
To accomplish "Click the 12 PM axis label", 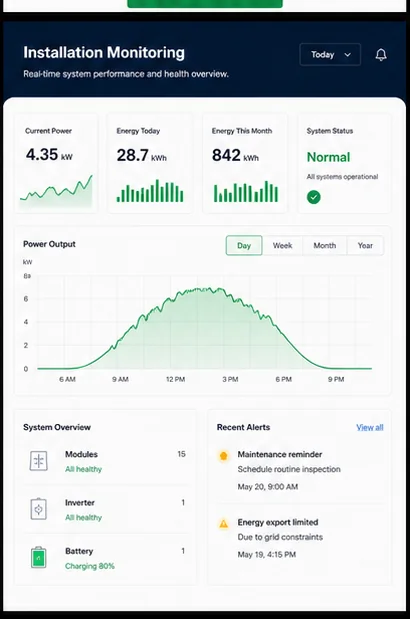I will coord(176,379).
